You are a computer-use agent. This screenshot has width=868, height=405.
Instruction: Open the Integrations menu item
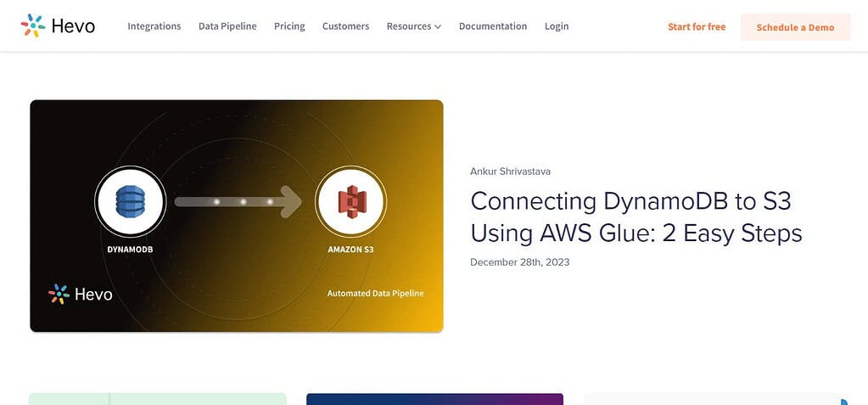pos(154,26)
